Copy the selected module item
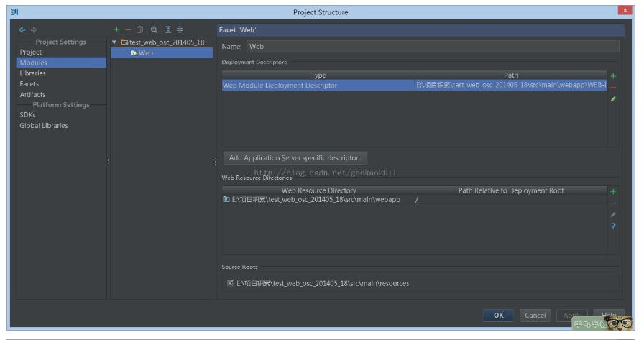644x340 pixels. coord(139,29)
